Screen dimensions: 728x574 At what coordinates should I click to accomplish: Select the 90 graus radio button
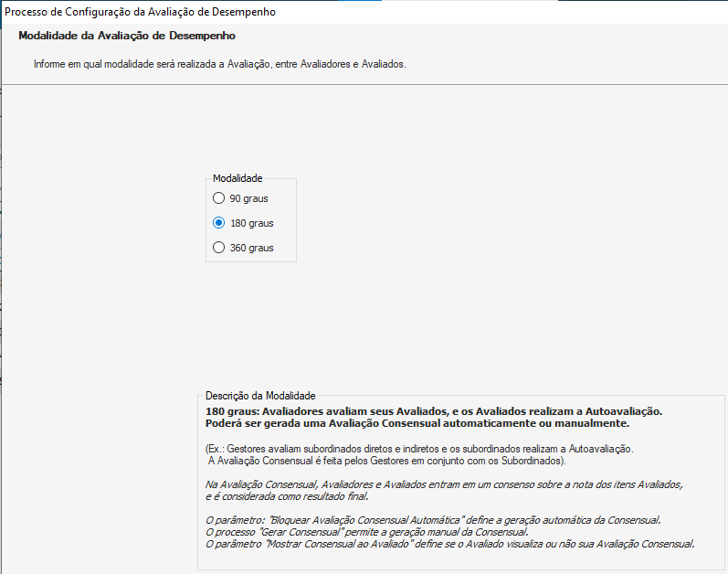tap(218, 198)
